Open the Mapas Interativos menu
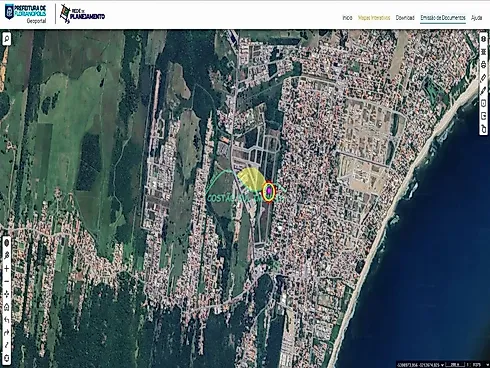This screenshot has width=490, height=368. click(x=374, y=18)
